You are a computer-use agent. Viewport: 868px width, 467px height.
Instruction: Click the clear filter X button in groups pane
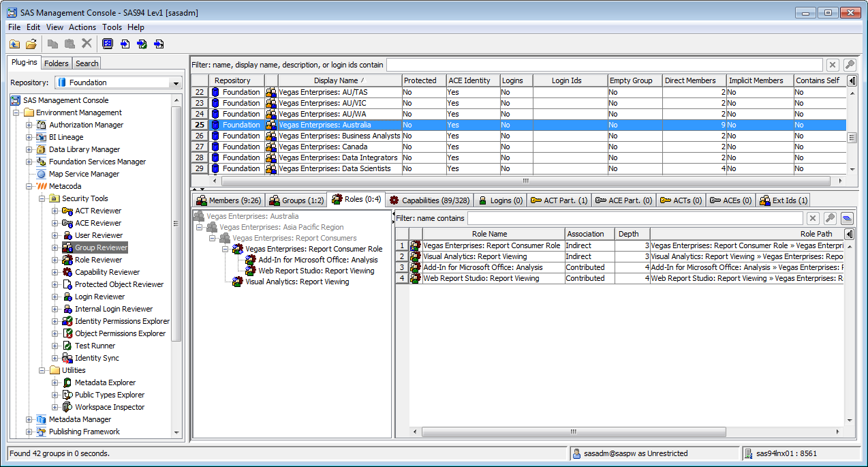coord(832,65)
